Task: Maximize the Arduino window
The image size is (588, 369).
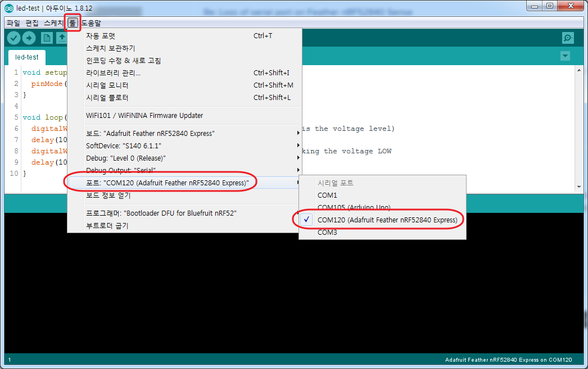Action: pyautogui.click(x=550, y=6)
